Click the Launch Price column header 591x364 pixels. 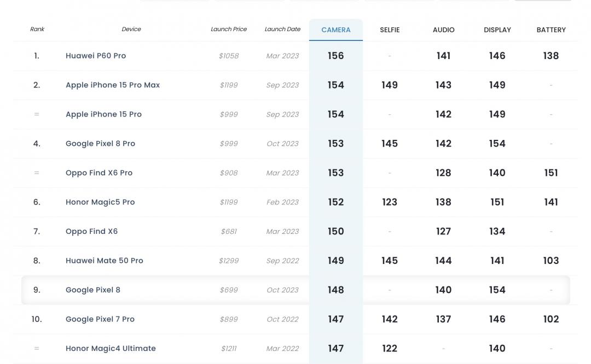point(229,30)
